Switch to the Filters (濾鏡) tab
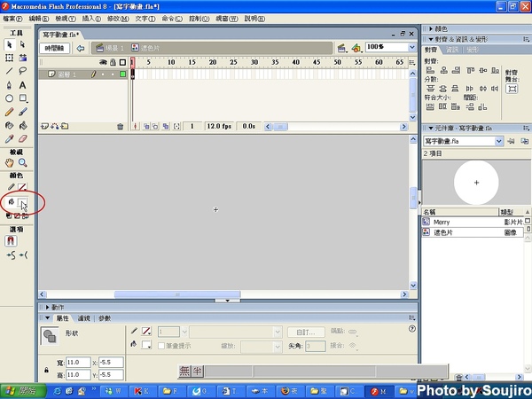This screenshot has height=399, width=532. (x=84, y=317)
